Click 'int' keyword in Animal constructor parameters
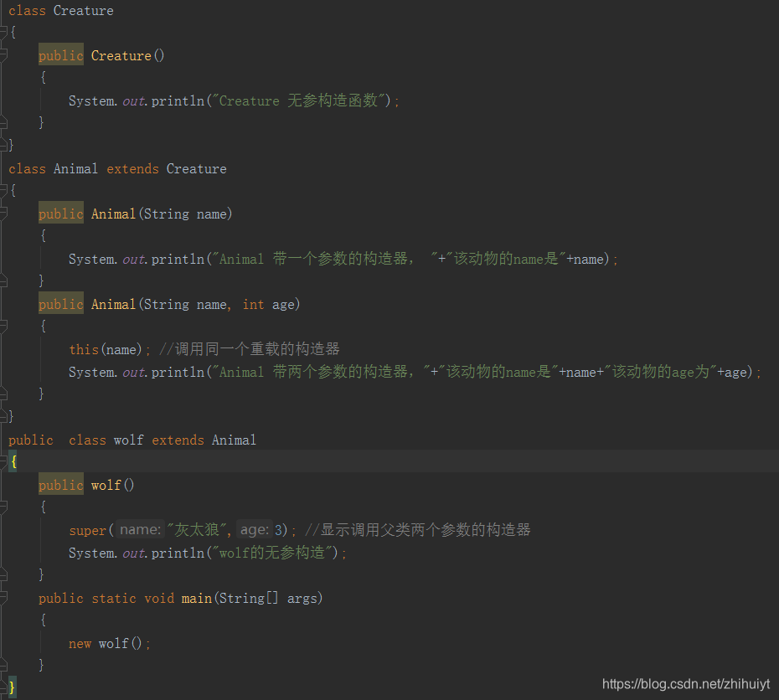This screenshot has height=700, width=779. point(253,304)
